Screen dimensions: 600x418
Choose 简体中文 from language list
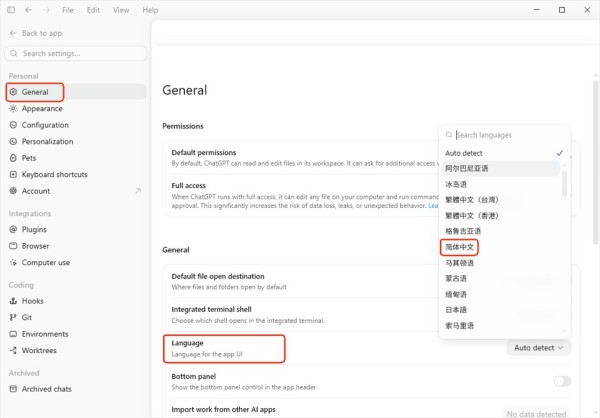(x=459, y=247)
